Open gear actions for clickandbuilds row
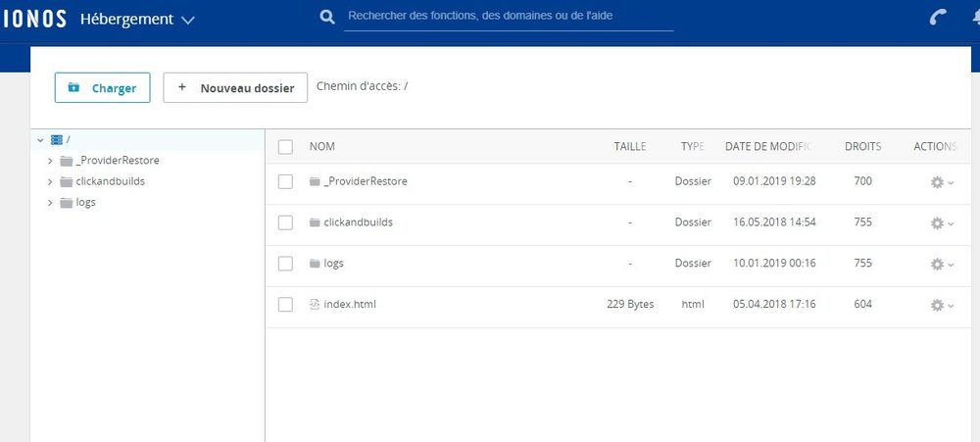The image size is (980, 442). [942, 223]
